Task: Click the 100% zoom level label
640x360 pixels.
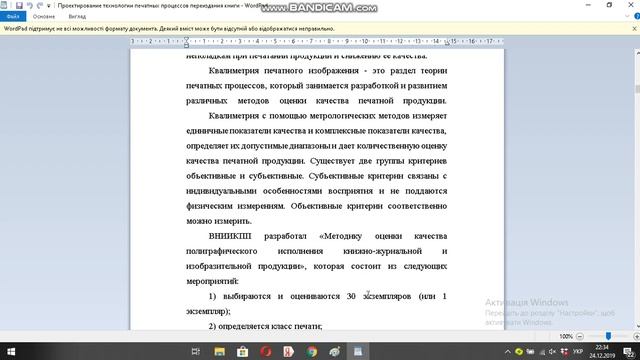Action: pyautogui.click(x=566, y=336)
